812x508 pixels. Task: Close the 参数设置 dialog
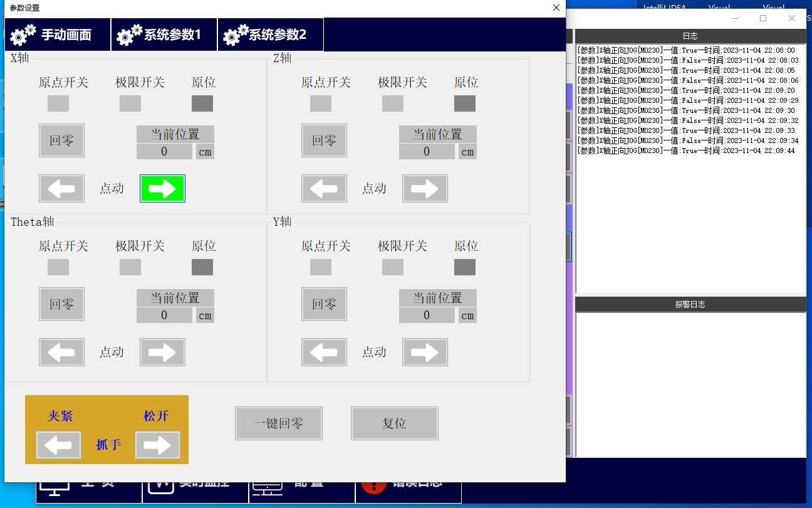[x=556, y=8]
